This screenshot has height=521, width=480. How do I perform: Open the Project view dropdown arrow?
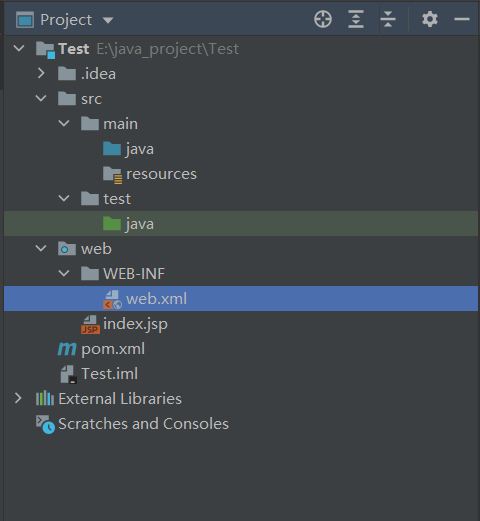108,20
